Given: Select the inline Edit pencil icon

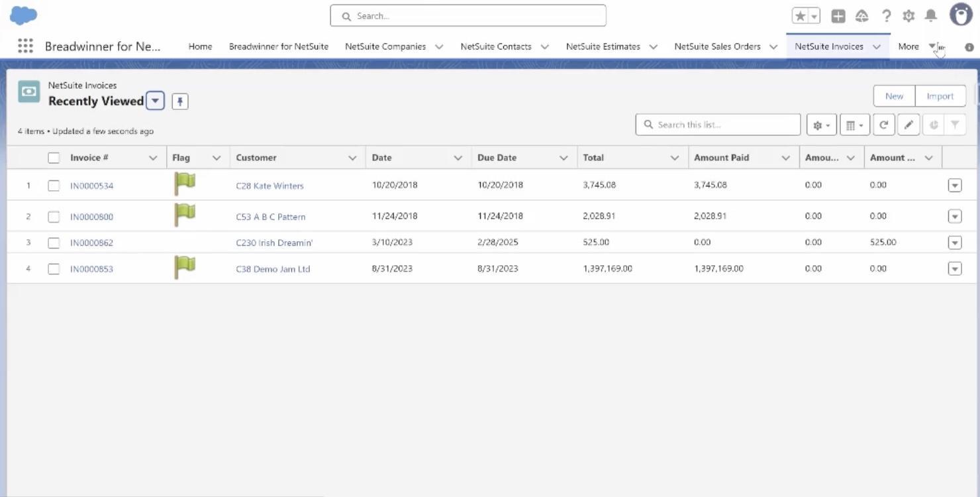Looking at the screenshot, I should point(908,124).
